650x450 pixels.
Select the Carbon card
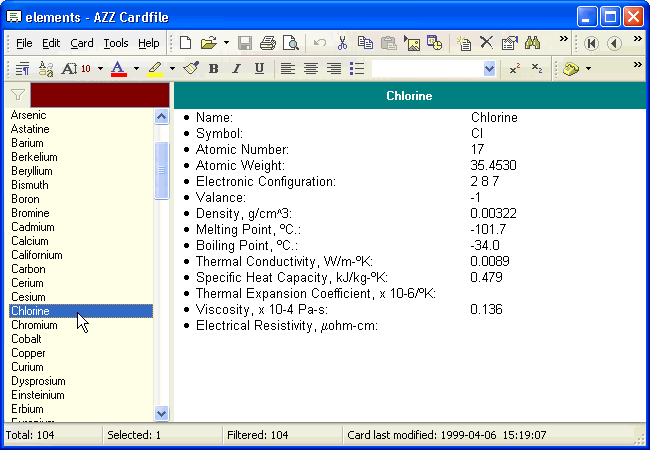coord(28,269)
